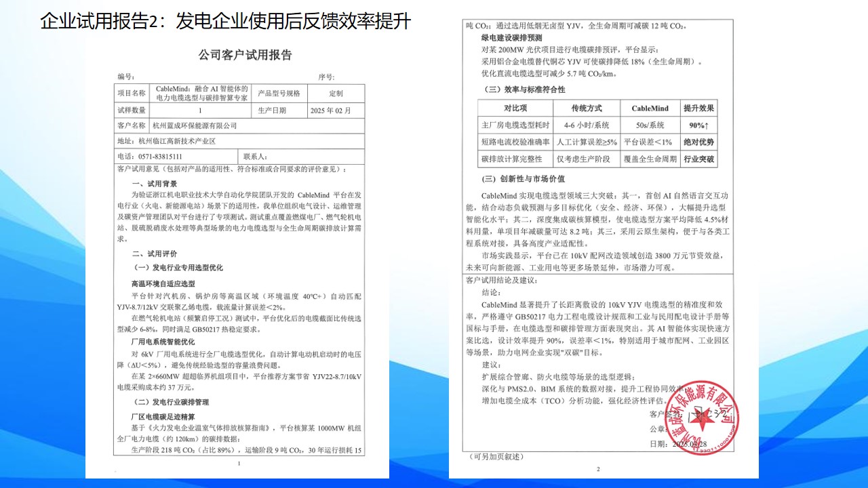Click the CableMind column header in comparison table
The image size is (868, 488).
click(650, 108)
